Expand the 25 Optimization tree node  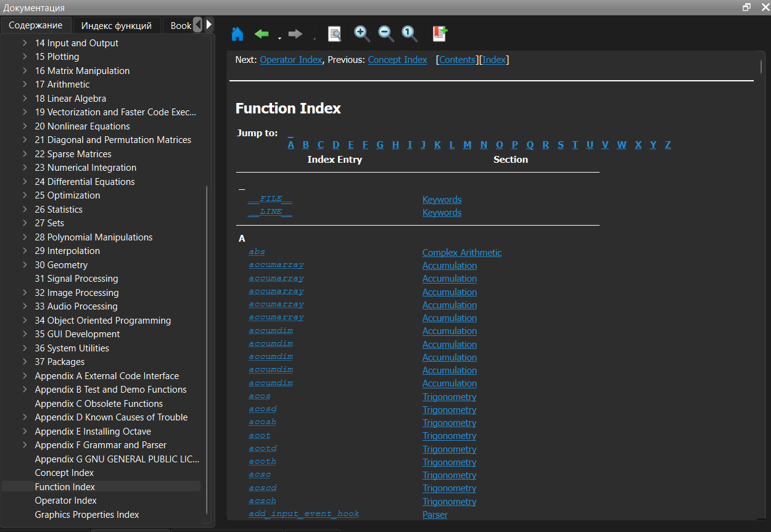pyautogui.click(x=25, y=195)
